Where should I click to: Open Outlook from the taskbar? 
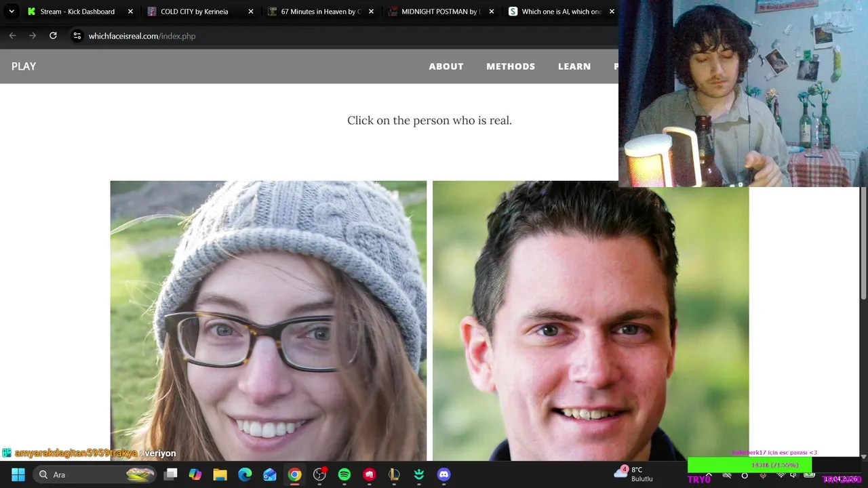pyautogui.click(x=270, y=474)
